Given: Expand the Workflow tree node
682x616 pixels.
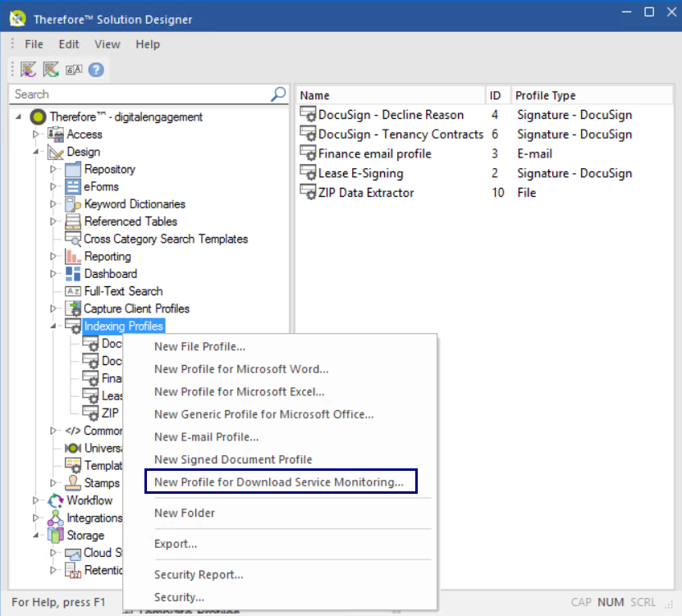Looking at the screenshot, I should click(36, 500).
